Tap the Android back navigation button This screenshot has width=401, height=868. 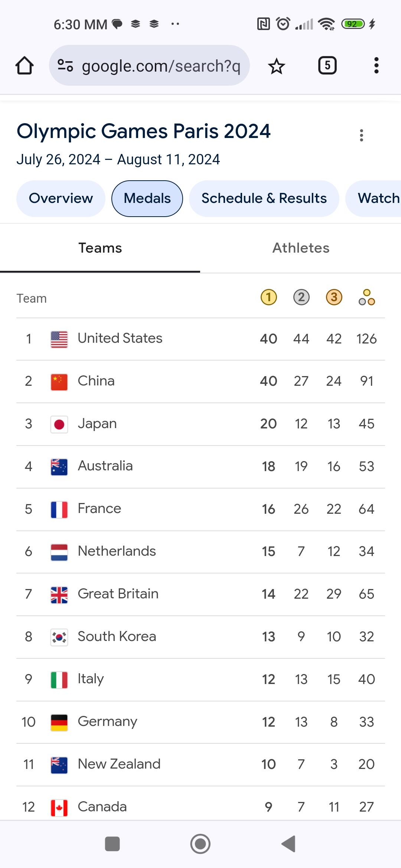pyautogui.click(x=288, y=844)
